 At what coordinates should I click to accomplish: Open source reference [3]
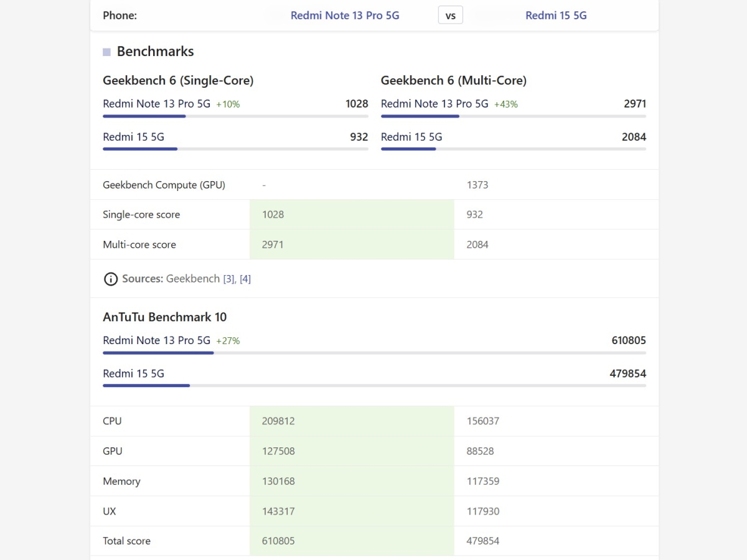[x=228, y=279]
